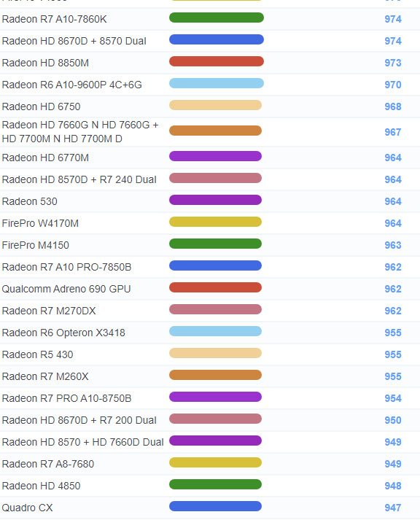
Task: Open Radeon HD 8570D + R7 240 Dual
Action: 79,179
